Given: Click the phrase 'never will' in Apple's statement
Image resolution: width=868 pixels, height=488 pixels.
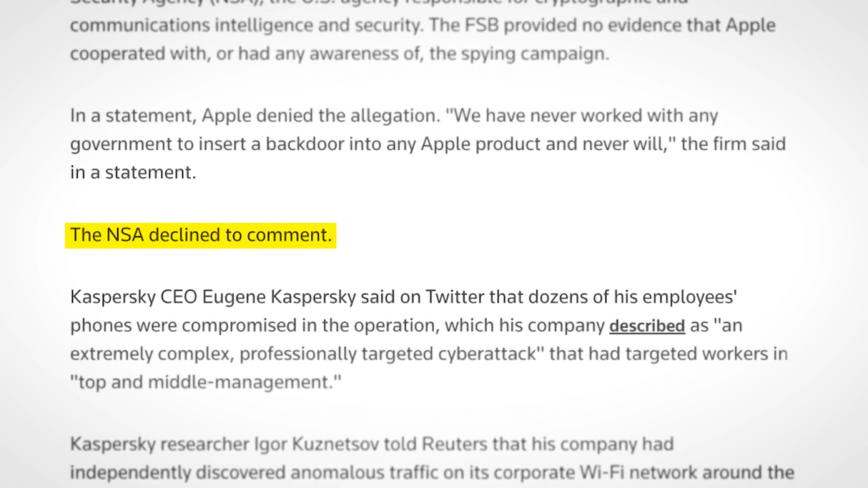Looking at the screenshot, I should 623,143.
